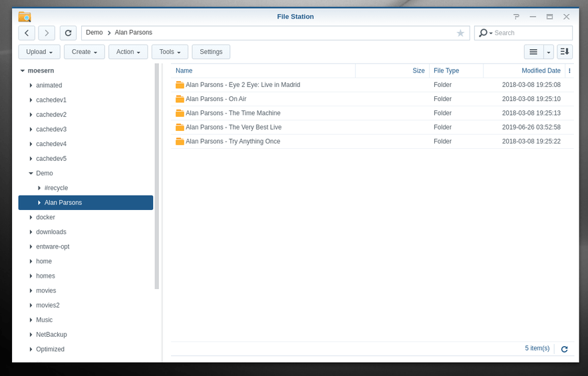Open the Create dropdown menu
This screenshot has width=588, height=376.
(x=84, y=52)
